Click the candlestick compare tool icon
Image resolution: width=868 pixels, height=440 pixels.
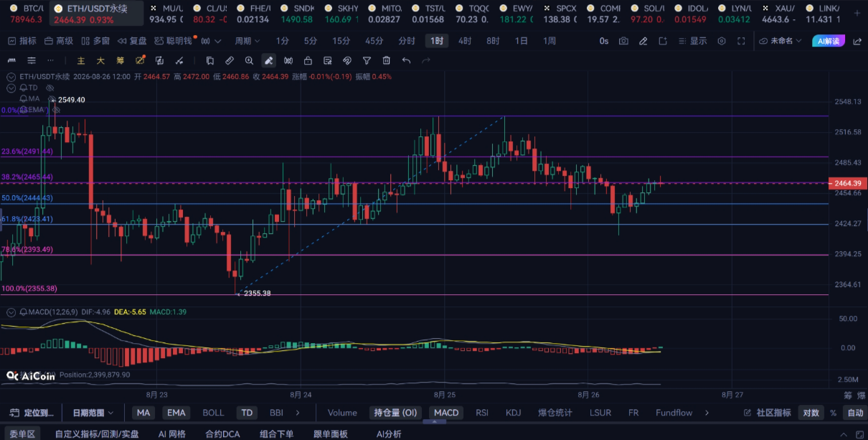288,60
